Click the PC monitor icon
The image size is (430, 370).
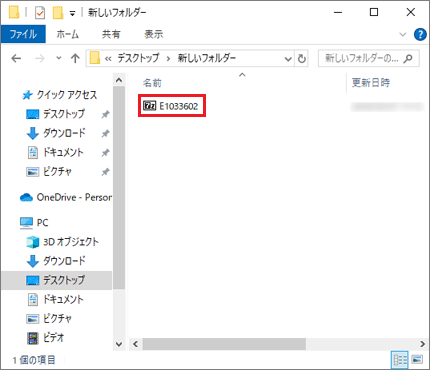pos(26,223)
